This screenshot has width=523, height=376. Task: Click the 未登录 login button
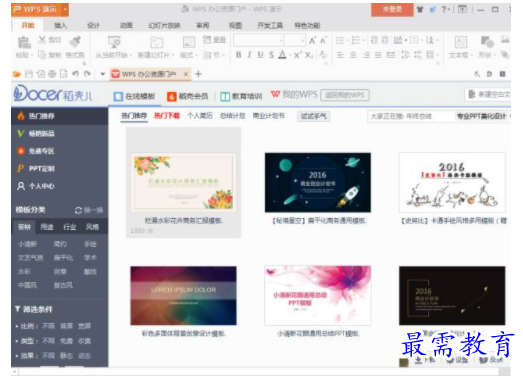click(x=392, y=10)
